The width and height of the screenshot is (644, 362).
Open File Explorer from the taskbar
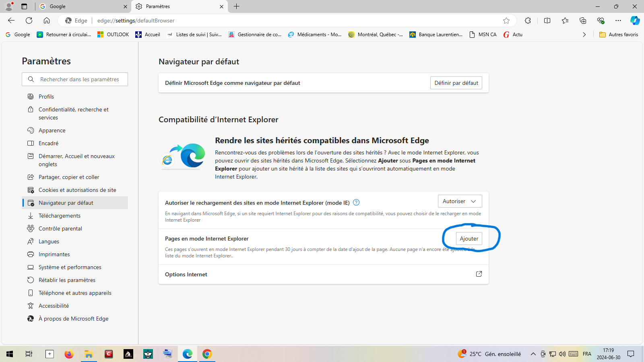click(x=89, y=354)
